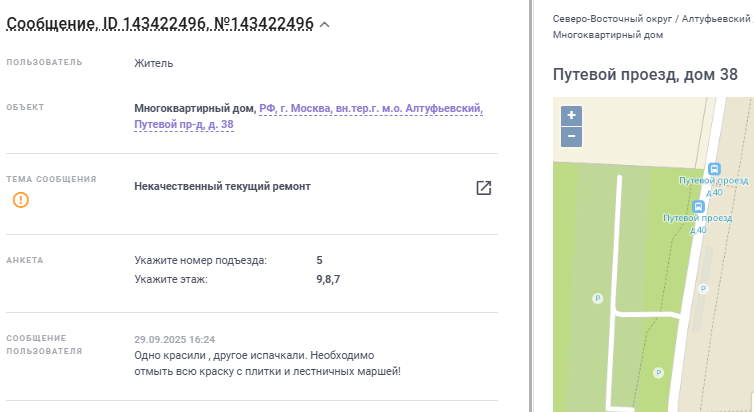
Task: Click upper bus stop icon on map
Action: (x=713, y=169)
